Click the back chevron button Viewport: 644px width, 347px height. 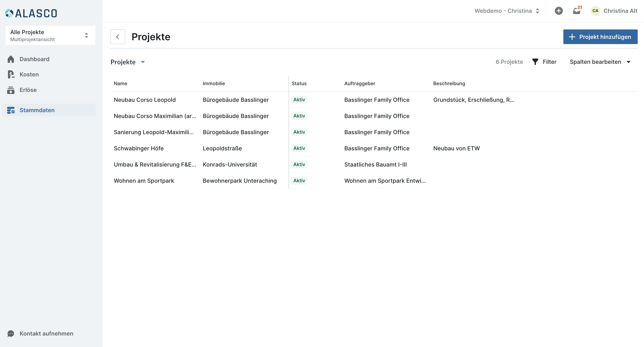118,37
